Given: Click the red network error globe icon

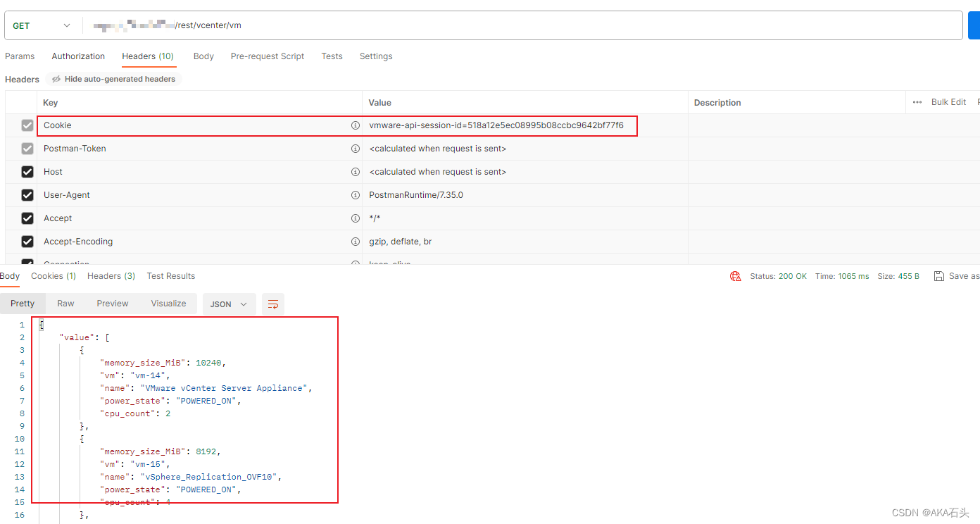Looking at the screenshot, I should pos(736,276).
